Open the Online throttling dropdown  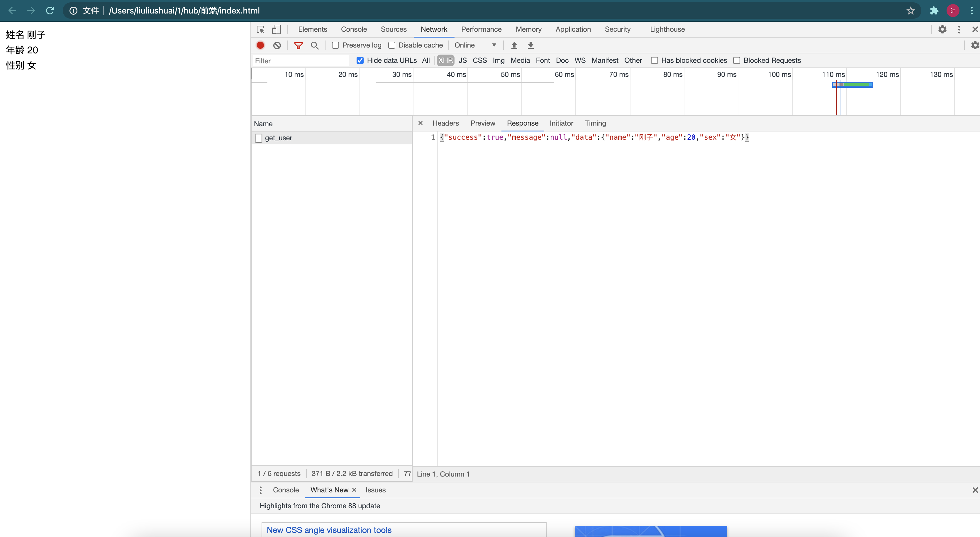pos(475,45)
